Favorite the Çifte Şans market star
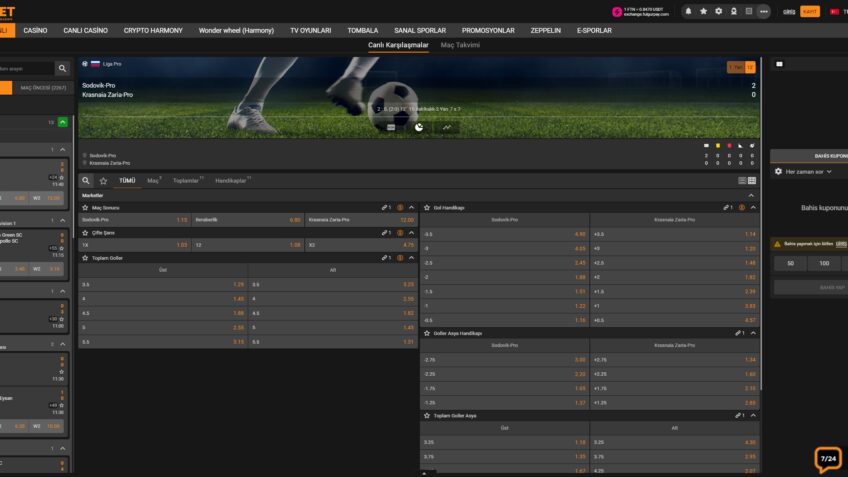This screenshot has height=477, width=848. pos(85,233)
